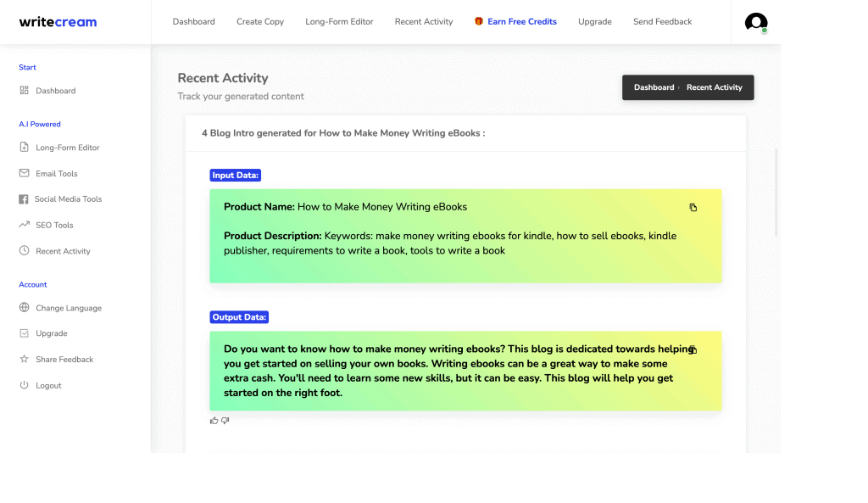Toggle the green online status indicator on the avatar
The image size is (868, 503).
764,31
